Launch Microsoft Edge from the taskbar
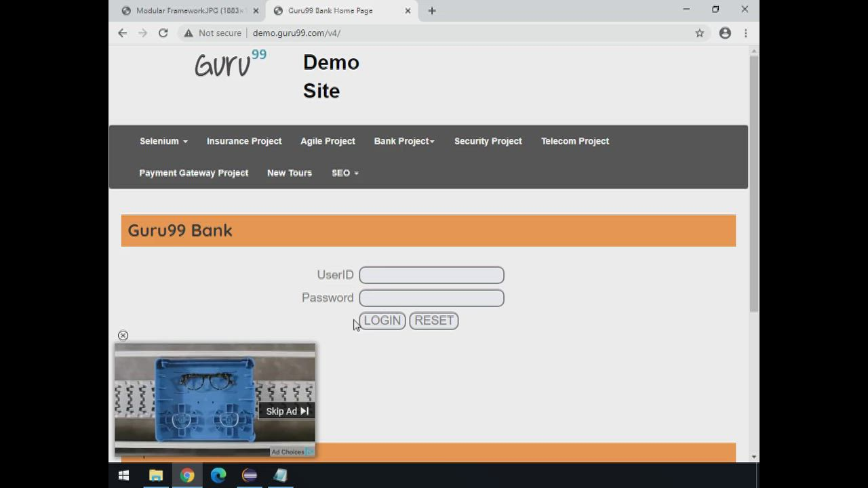 pyautogui.click(x=218, y=475)
